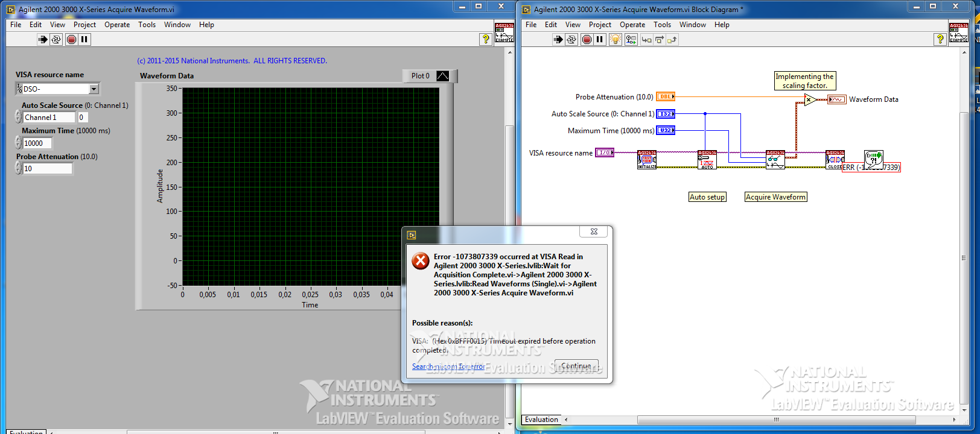Select the Maximum Time U32 terminal

tap(666, 130)
